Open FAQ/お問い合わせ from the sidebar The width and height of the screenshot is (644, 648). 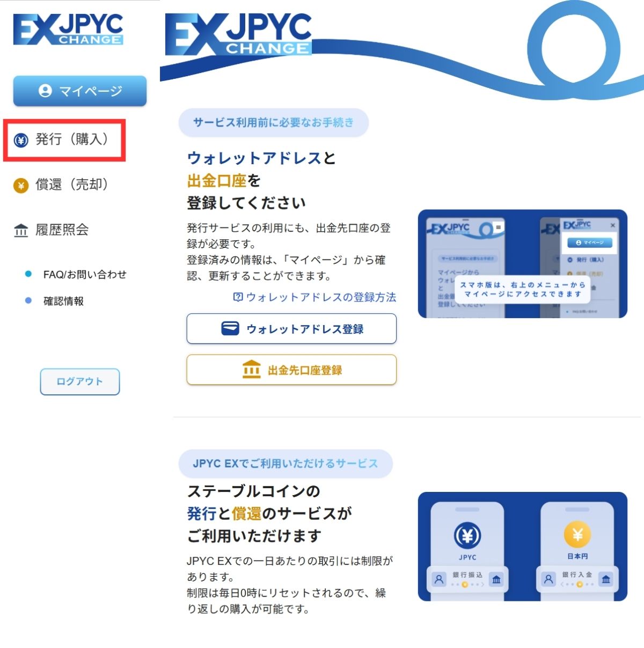tap(85, 274)
